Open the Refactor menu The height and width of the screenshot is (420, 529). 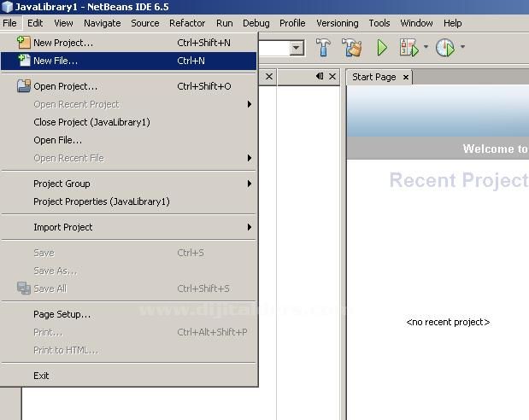point(187,23)
